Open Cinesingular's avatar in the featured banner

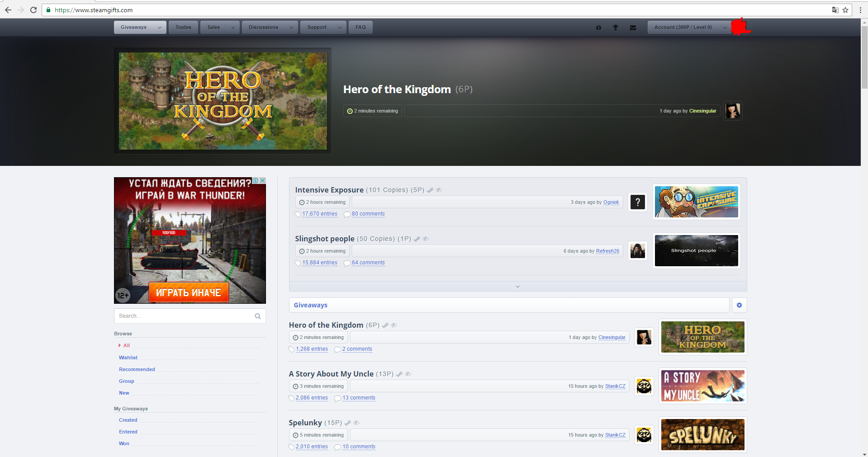(733, 111)
